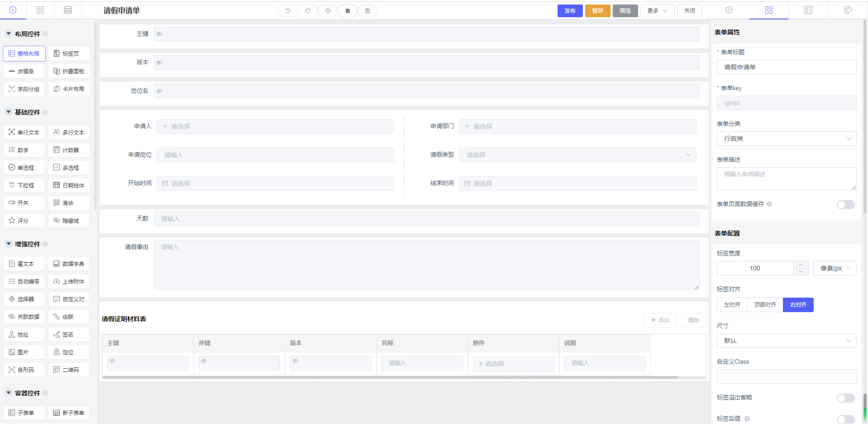Select the 二维码 QR code control
Viewport: 868px width, 424px height.
[x=69, y=370]
